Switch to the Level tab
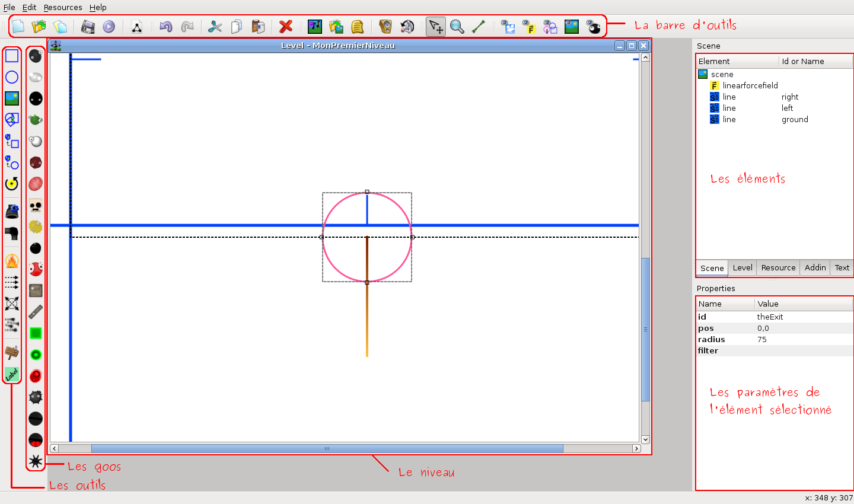The height and width of the screenshot is (504, 854). click(742, 268)
